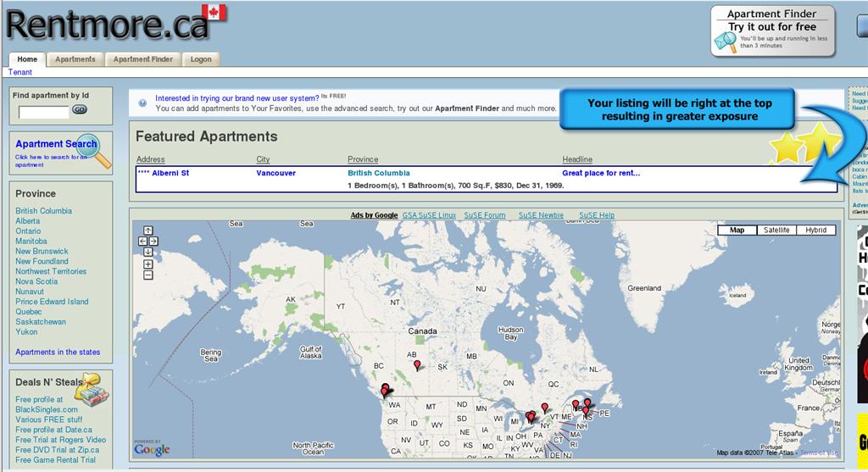
Task: Open Great place for rent headline
Action: [x=601, y=173]
